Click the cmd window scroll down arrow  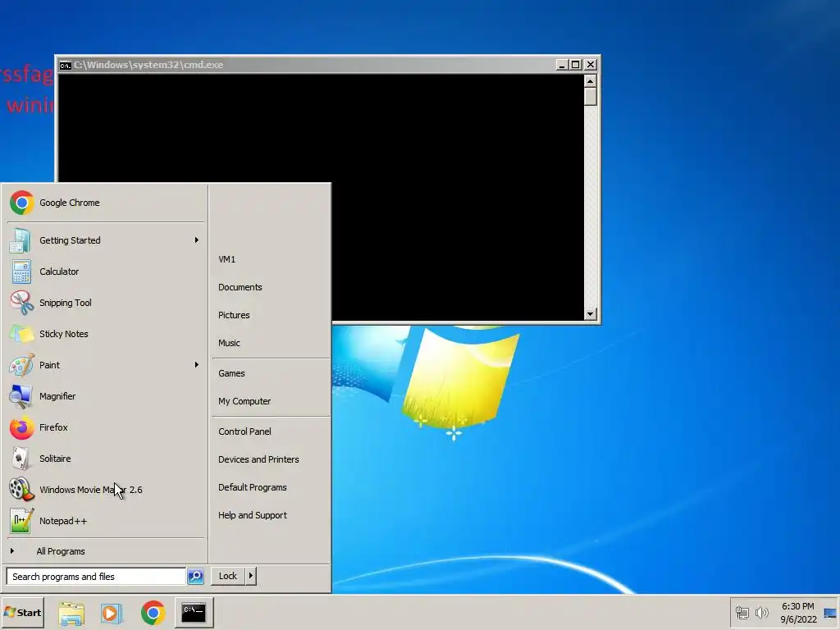pyautogui.click(x=591, y=314)
